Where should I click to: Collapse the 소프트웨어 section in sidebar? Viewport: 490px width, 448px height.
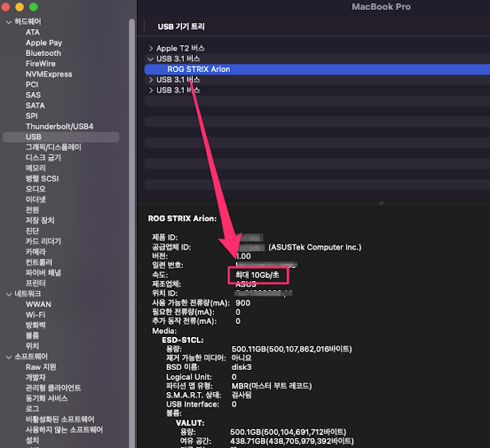pos(8,357)
